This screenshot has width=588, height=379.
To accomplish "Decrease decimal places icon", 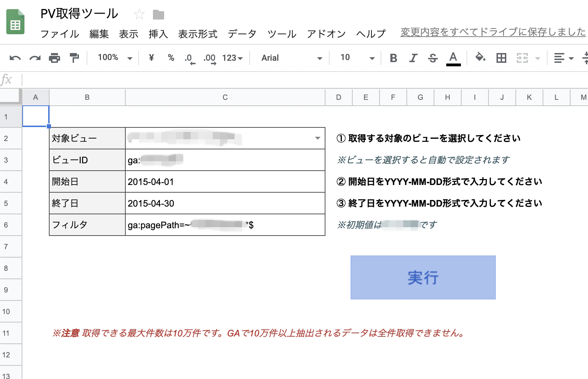I will tap(190, 58).
